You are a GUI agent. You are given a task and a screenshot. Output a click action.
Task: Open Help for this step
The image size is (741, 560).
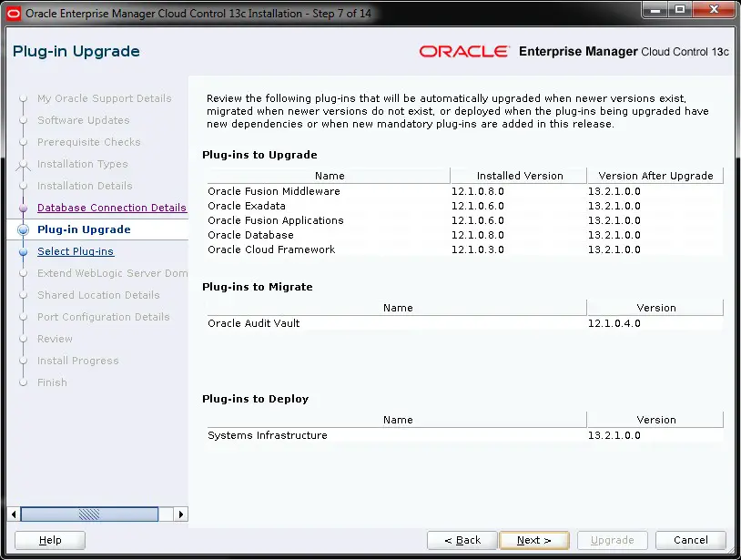click(50, 540)
